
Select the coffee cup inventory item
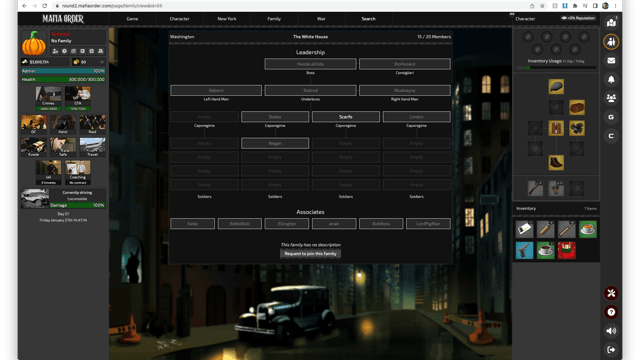pos(545,250)
